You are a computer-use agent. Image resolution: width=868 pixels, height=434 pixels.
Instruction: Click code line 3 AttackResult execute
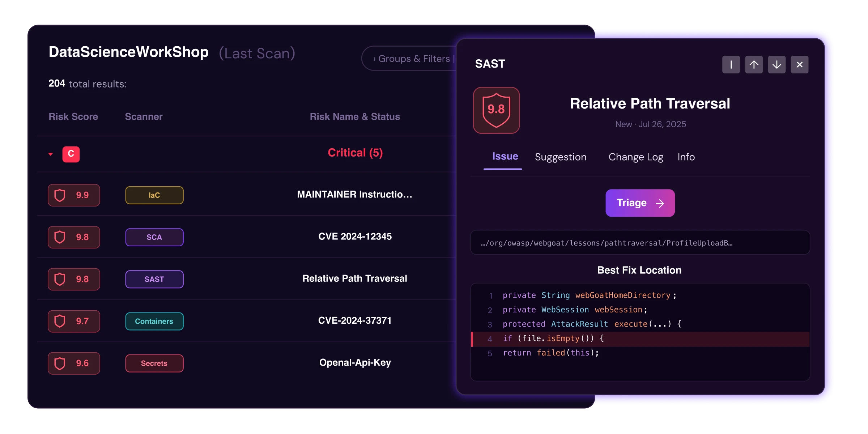592,324
